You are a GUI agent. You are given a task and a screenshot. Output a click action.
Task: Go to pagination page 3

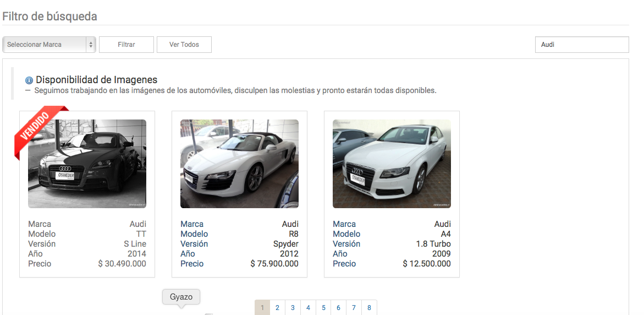point(293,308)
